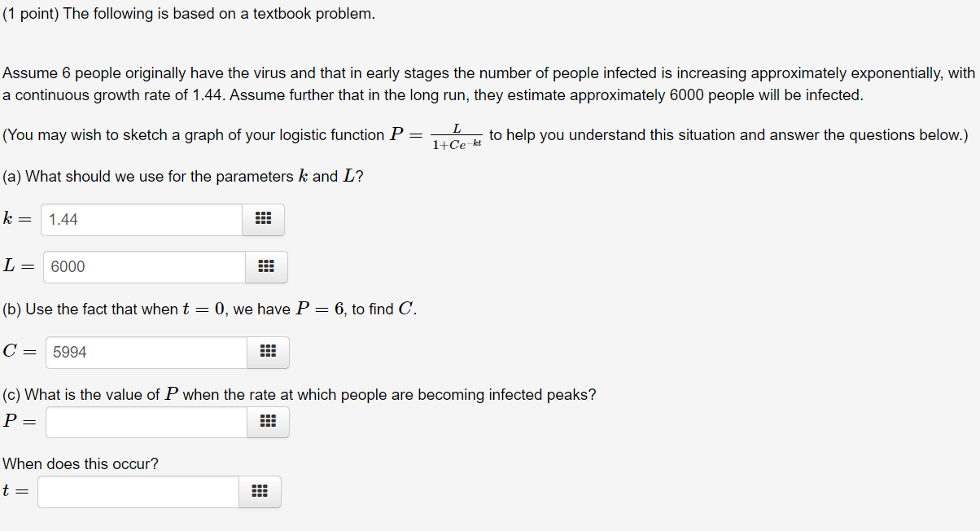Screen dimensions: 980x531
Task: Select the L answer box containing 6000
Action: [x=143, y=266]
